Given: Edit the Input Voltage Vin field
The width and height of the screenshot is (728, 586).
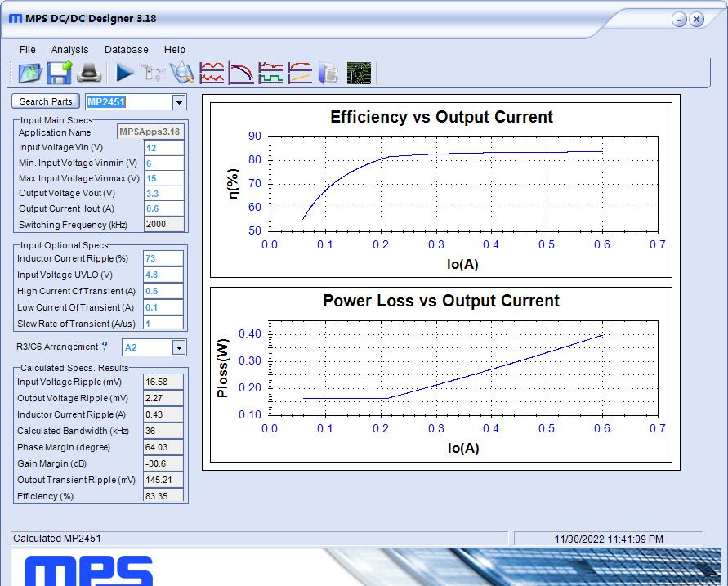Looking at the screenshot, I should 163,147.
